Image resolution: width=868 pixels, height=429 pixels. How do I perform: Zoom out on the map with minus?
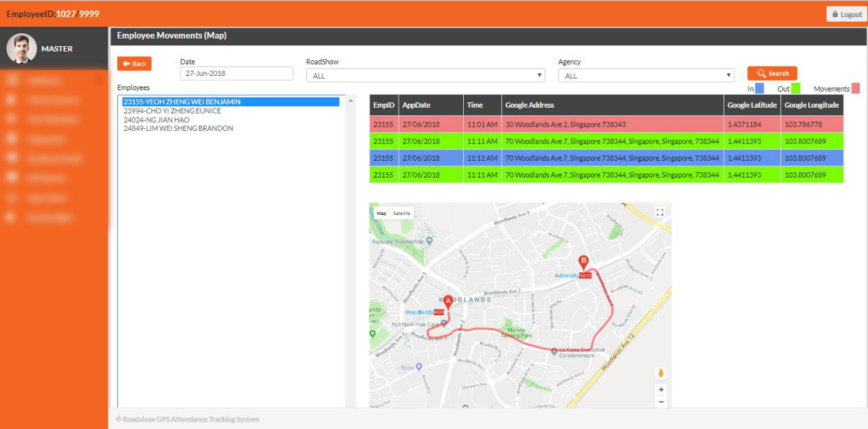[661, 402]
